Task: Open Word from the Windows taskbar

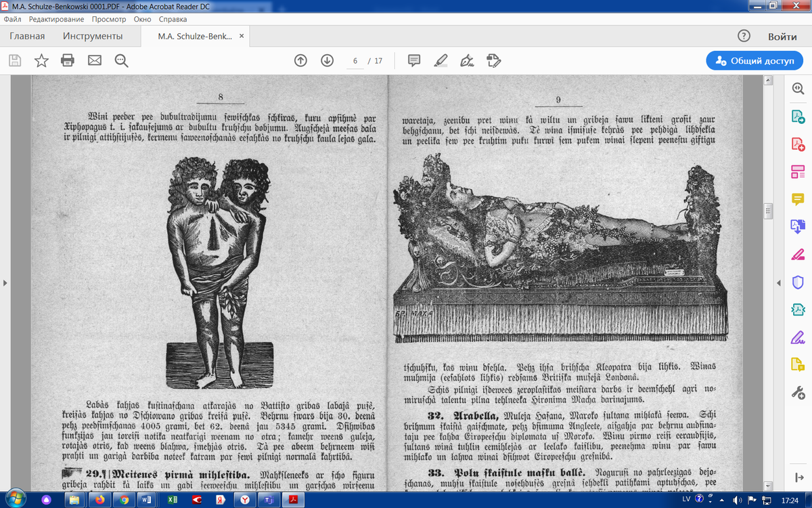Action: click(x=145, y=500)
